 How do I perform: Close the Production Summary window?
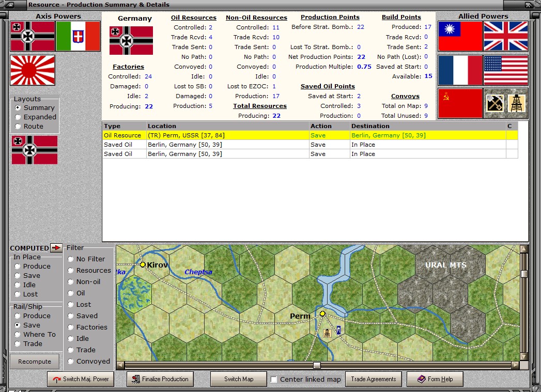[x=528, y=5]
